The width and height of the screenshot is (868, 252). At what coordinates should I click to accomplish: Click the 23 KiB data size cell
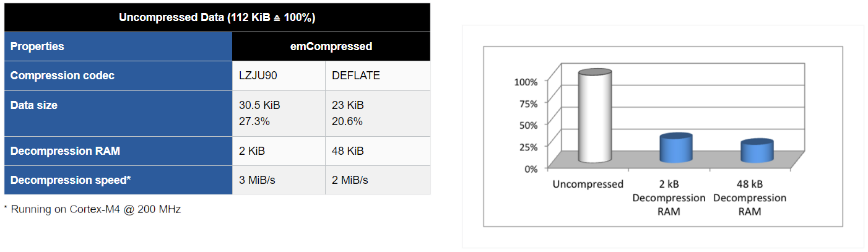point(378,113)
